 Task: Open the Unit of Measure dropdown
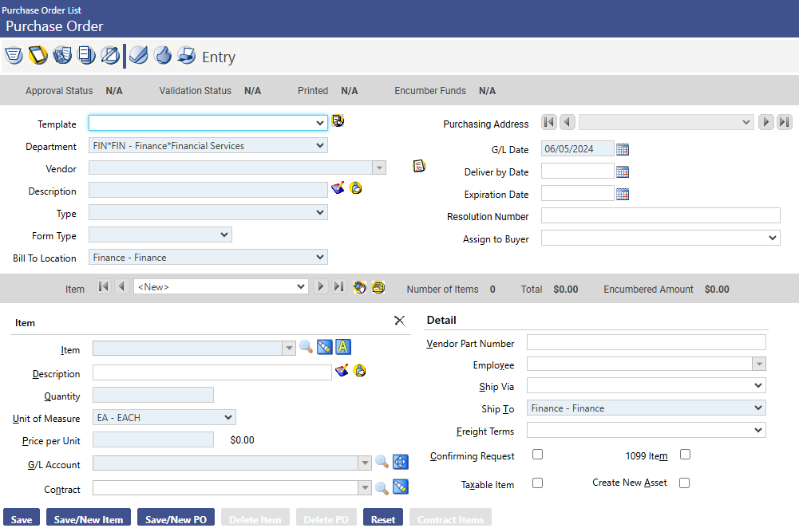coord(164,417)
